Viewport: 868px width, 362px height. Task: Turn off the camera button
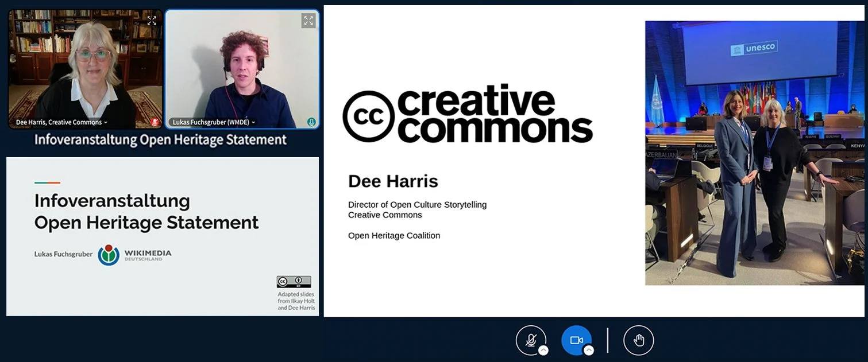(x=576, y=340)
